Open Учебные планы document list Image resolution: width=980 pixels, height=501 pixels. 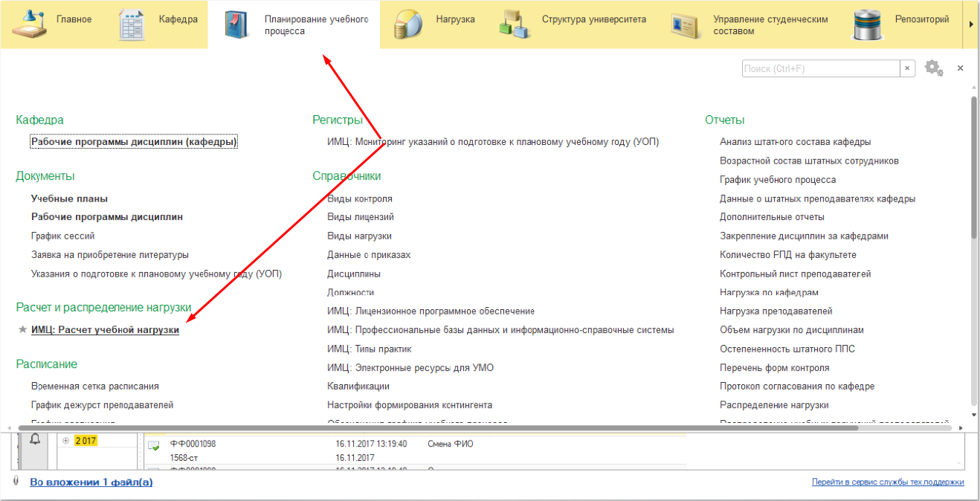pyautogui.click(x=69, y=198)
